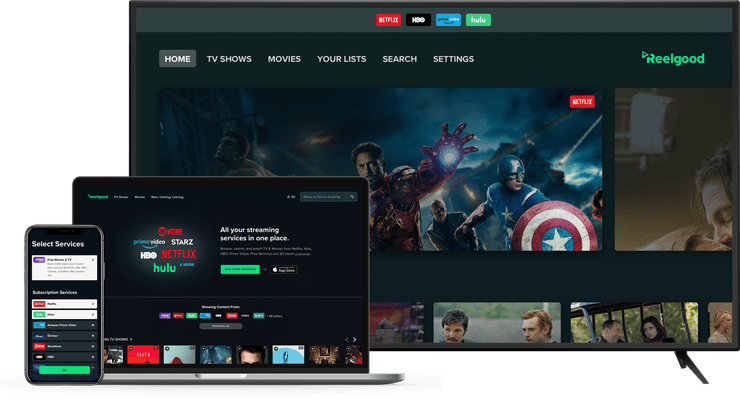This screenshot has height=399, width=740.
Task: Click the Showtime logo in laptop hero
Action: coord(170,231)
